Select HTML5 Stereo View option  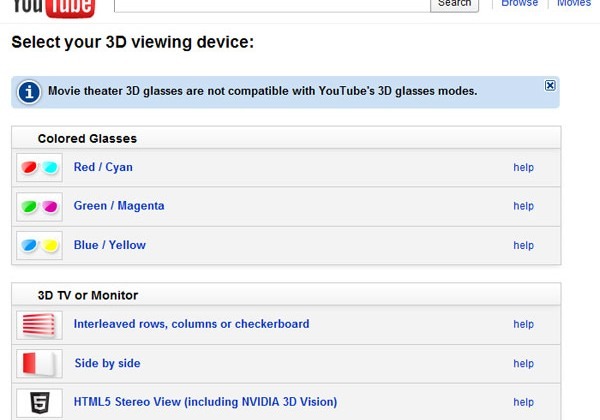(x=205, y=402)
